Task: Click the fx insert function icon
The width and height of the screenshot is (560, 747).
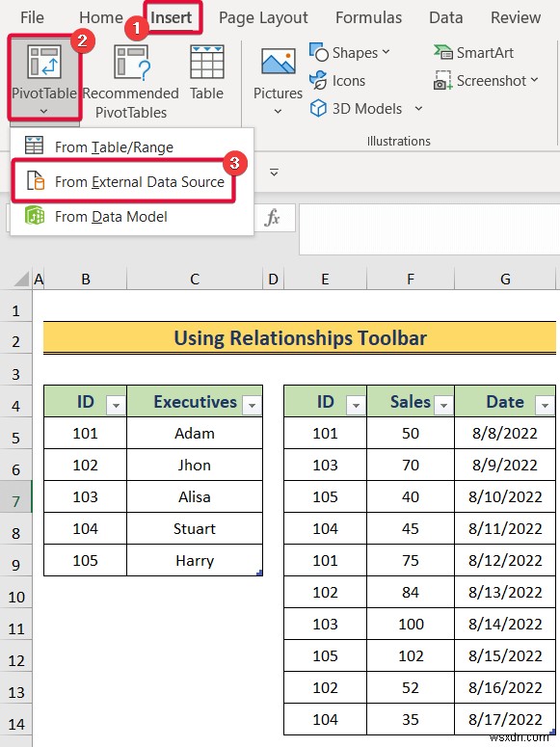Action: pyautogui.click(x=272, y=218)
